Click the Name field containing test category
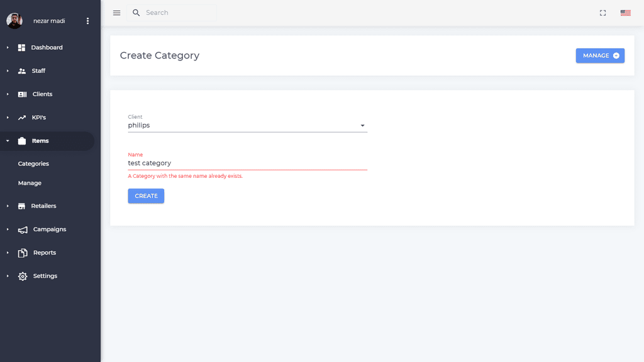 (247, 163)
